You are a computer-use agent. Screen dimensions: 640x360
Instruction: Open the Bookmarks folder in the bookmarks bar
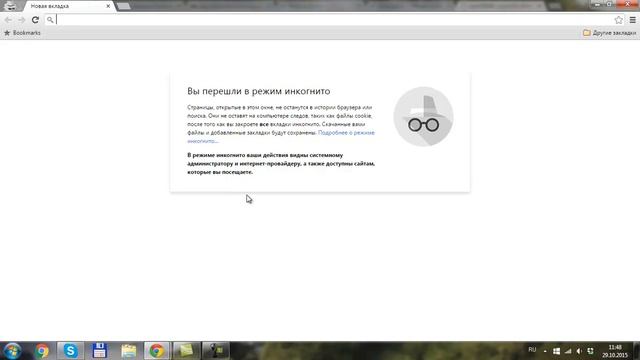[22, 33]
